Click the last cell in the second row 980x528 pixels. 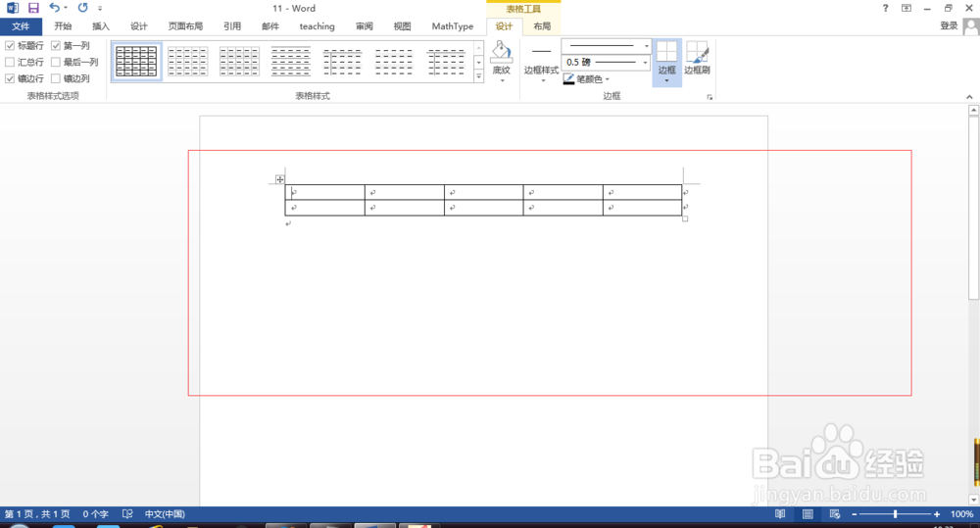click(x=643, y=208)
